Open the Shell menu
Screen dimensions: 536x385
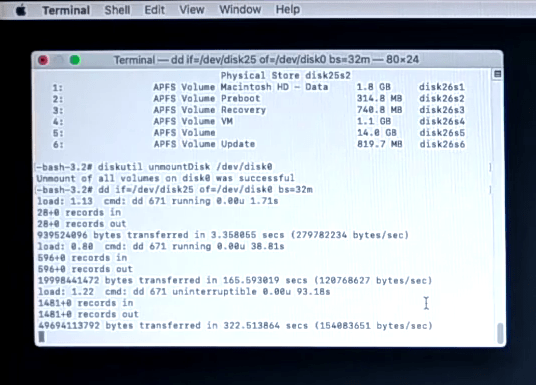click(x=117, y=10)
